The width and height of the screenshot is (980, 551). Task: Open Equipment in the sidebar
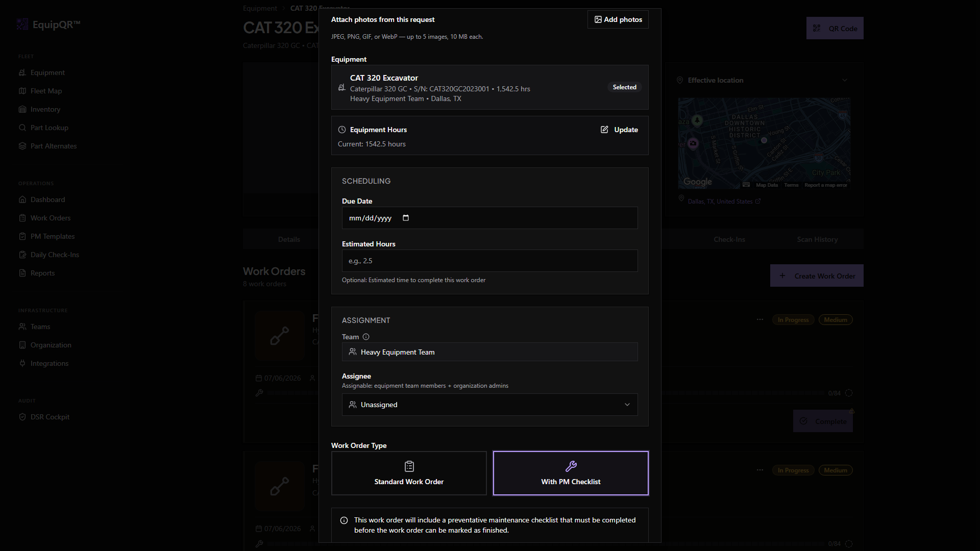47,72
